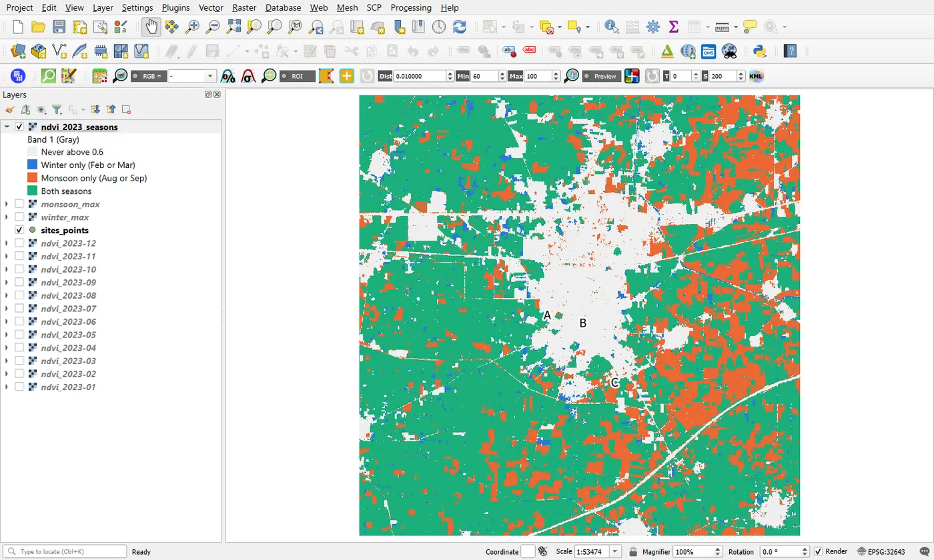934x560 pixels.
Task: Open the SCP plugin main icon
Action: (18, 76)
